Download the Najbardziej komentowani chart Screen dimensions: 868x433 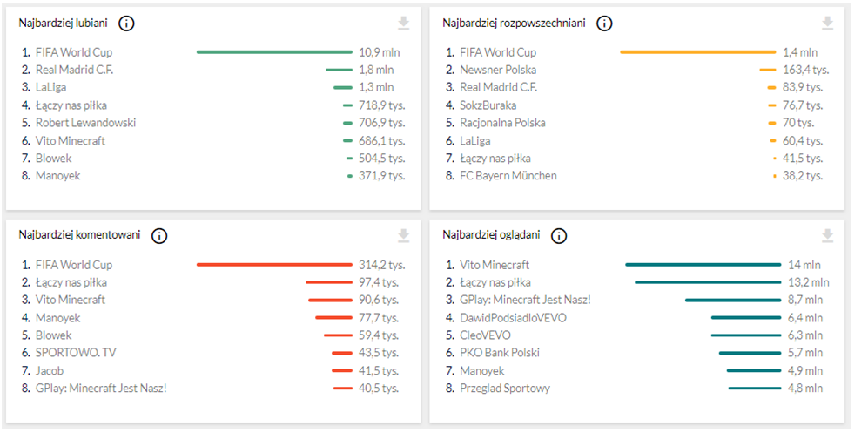click(404, 235)
